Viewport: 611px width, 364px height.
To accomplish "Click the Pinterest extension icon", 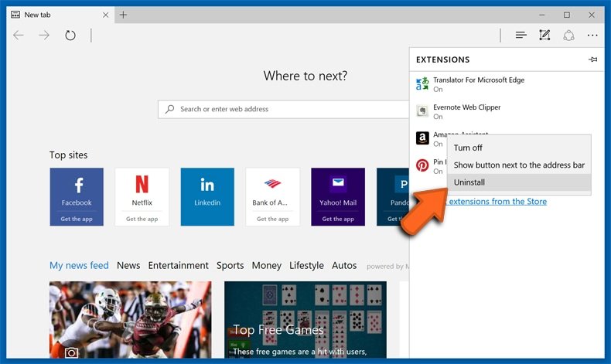I will 422,165.
